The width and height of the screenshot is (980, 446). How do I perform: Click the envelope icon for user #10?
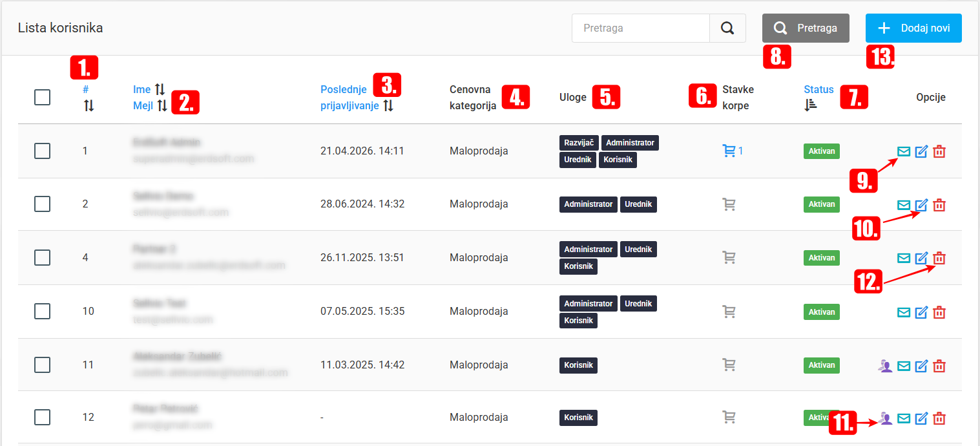[904, 312]
